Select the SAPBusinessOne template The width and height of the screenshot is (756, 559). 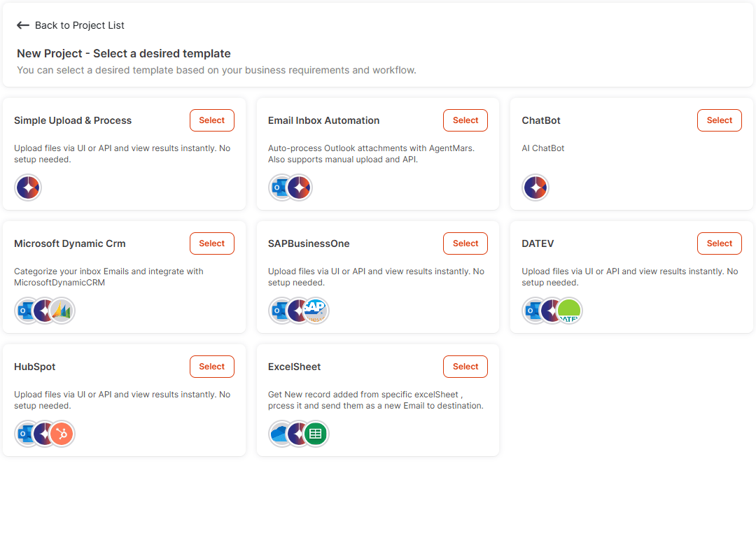pos(465,243)
